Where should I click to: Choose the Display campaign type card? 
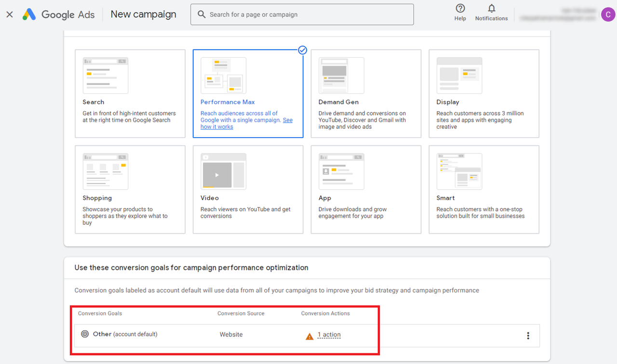[484, 93]
